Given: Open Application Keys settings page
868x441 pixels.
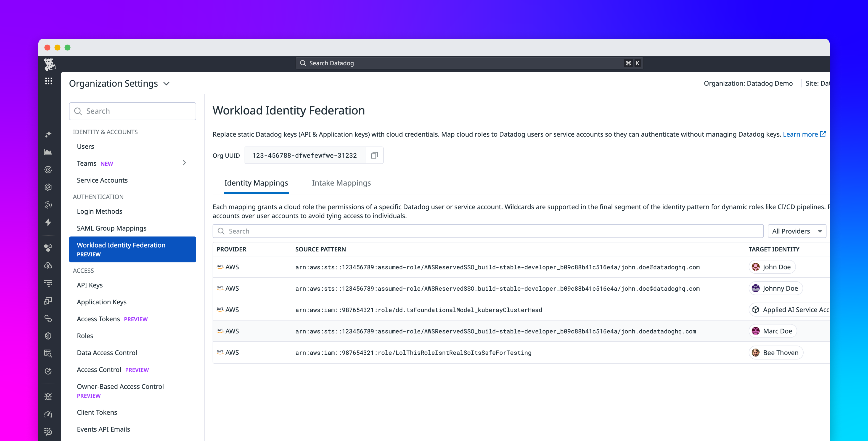Looking at the screenshot, I should pos(101,302).
